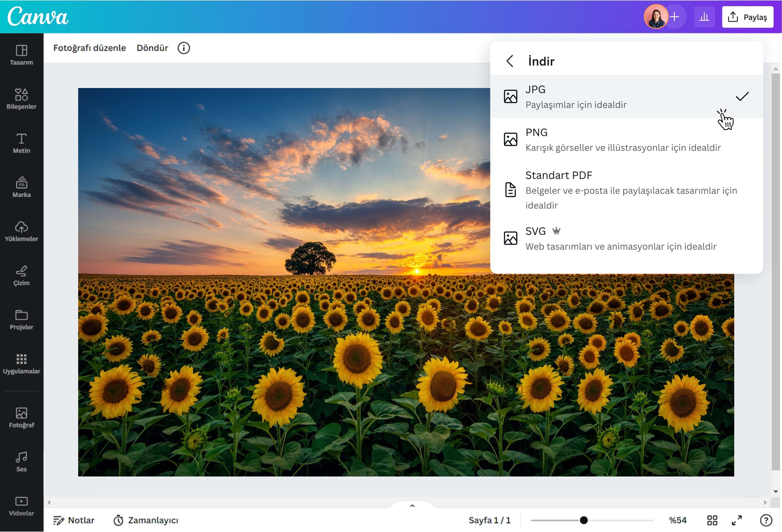Open the Fotoğraf photos panel

pos(22,418)
